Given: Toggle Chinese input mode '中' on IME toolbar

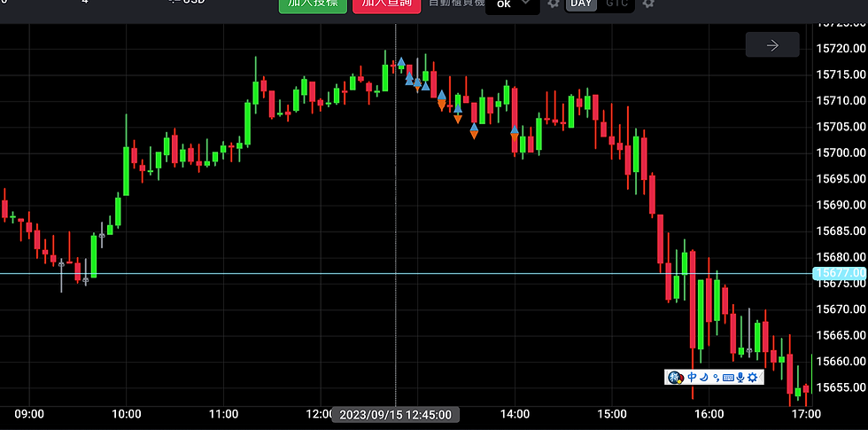Looking at the screenshot, I should coord(692,378).
